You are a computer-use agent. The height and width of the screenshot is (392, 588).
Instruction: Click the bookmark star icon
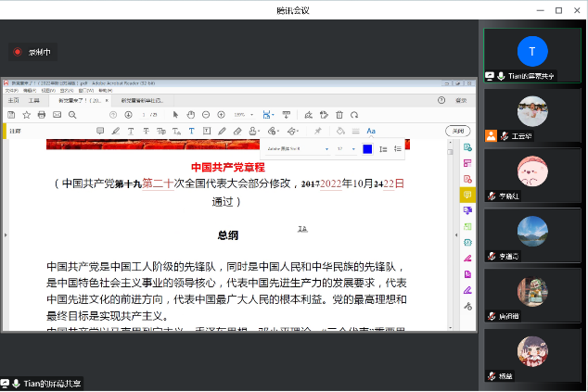(x=27, y=115)
